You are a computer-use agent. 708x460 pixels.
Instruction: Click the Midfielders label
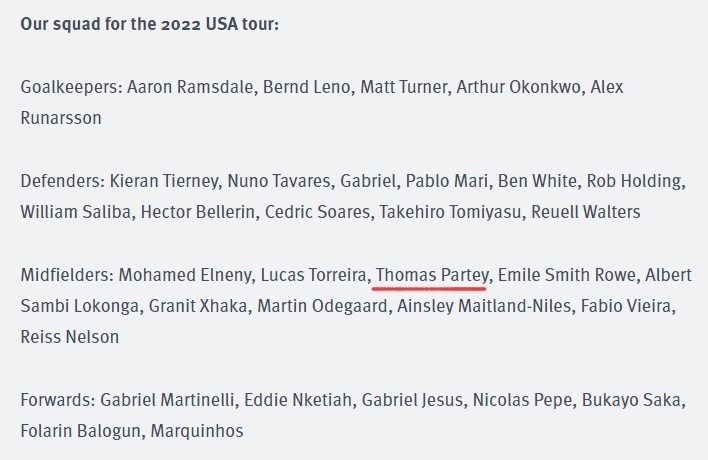click(67, 275)
